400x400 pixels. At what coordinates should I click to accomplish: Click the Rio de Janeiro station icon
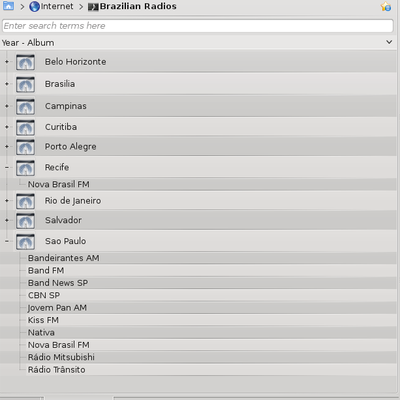tap(25, 201)
